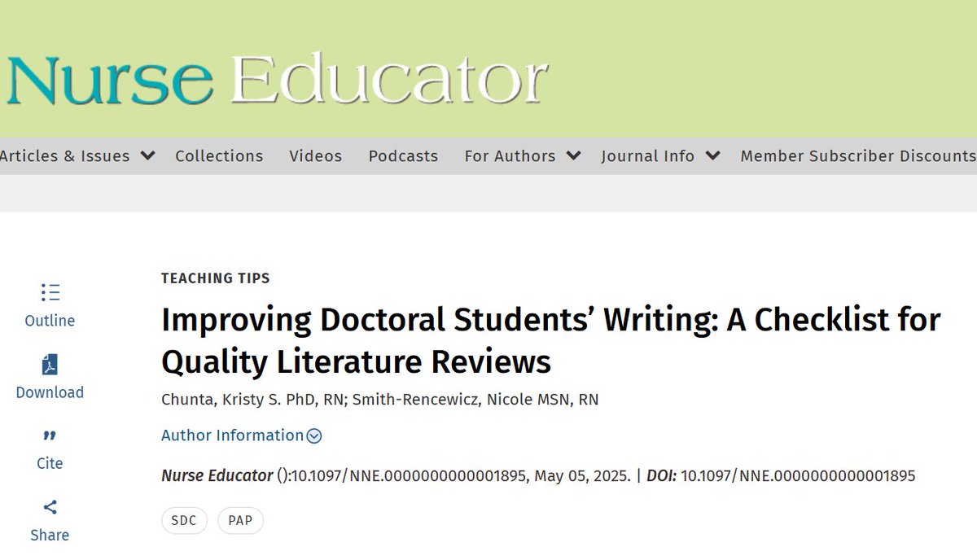Click the Outline label in sidebar

click(x=50, y=321)
